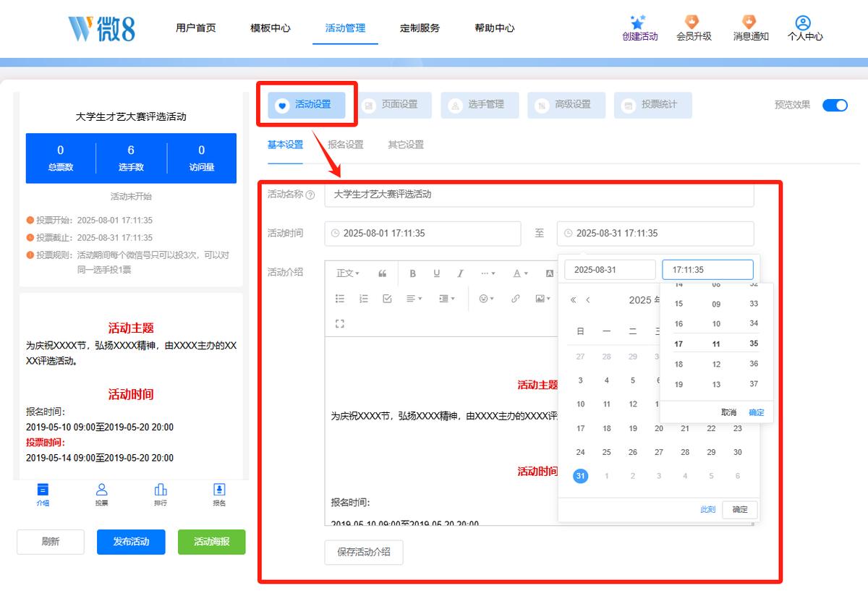Click the help icon beside 活动名称

point(310,195)
